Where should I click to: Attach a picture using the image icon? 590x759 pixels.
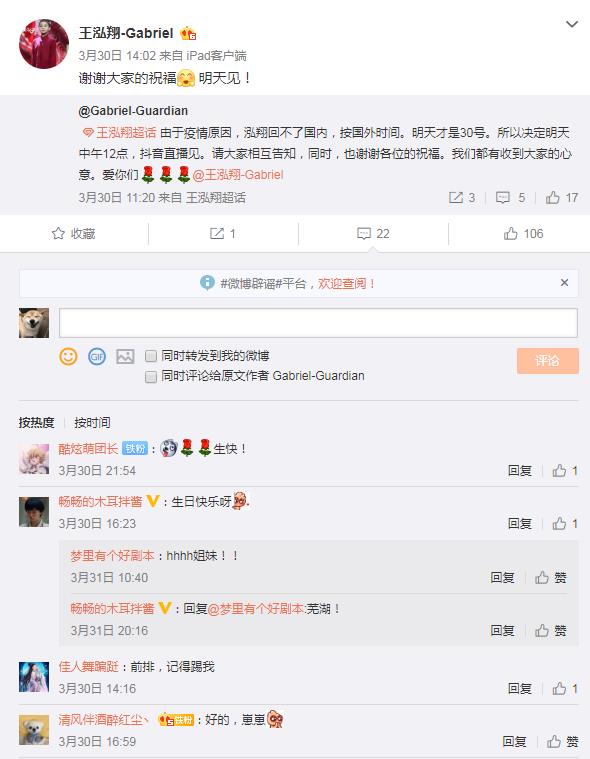pos(125,357)
